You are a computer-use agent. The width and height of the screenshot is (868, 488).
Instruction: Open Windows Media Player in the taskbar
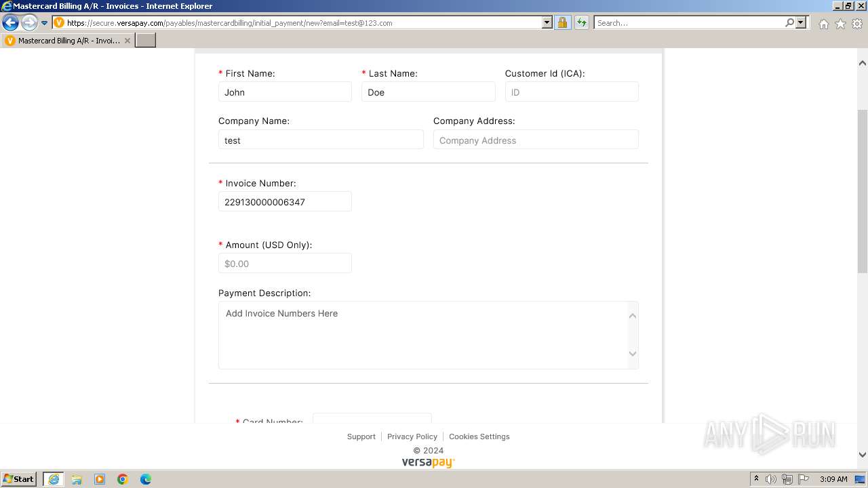100,479
